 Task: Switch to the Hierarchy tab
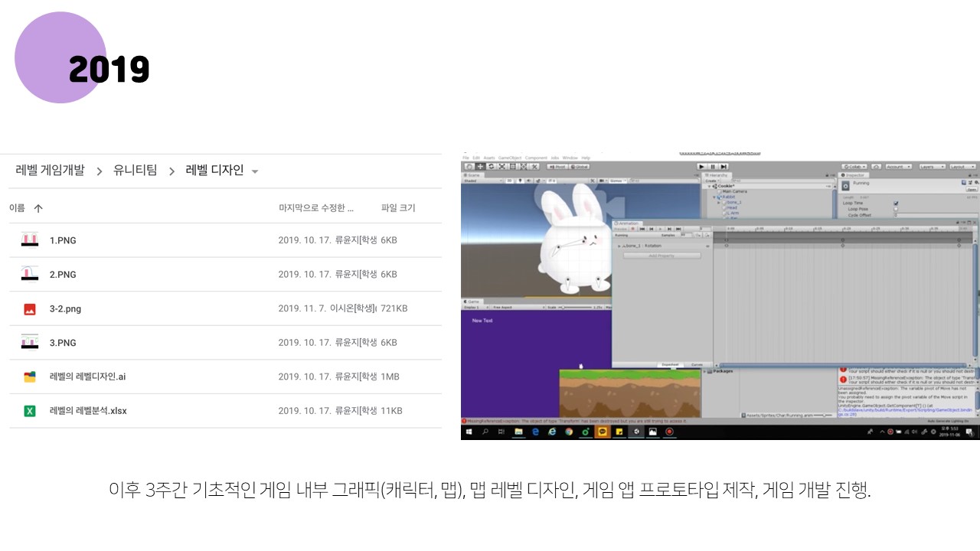(x=717, y=175)
